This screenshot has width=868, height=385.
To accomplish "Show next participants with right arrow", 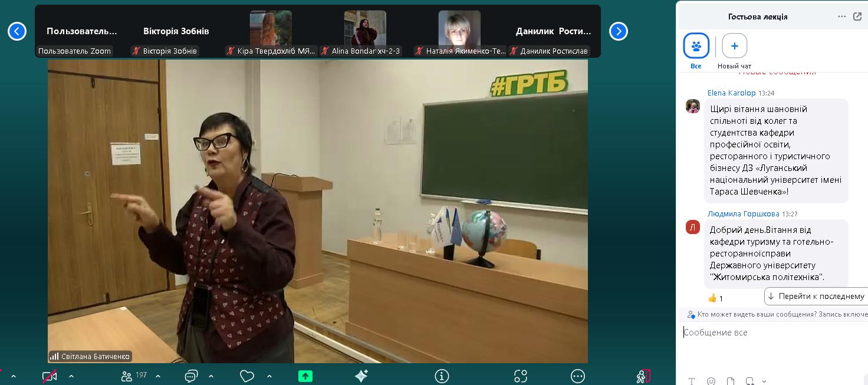I will (x=619, y=31).
